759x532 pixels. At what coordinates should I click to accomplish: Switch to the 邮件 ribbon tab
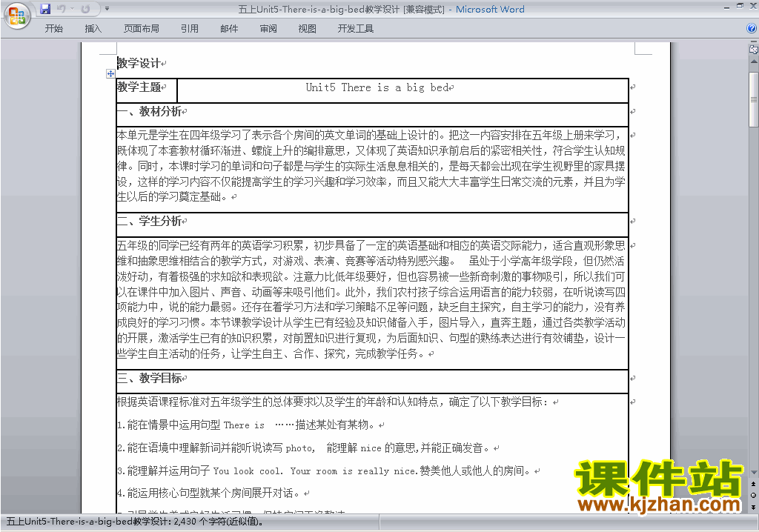tap(229, 29)
